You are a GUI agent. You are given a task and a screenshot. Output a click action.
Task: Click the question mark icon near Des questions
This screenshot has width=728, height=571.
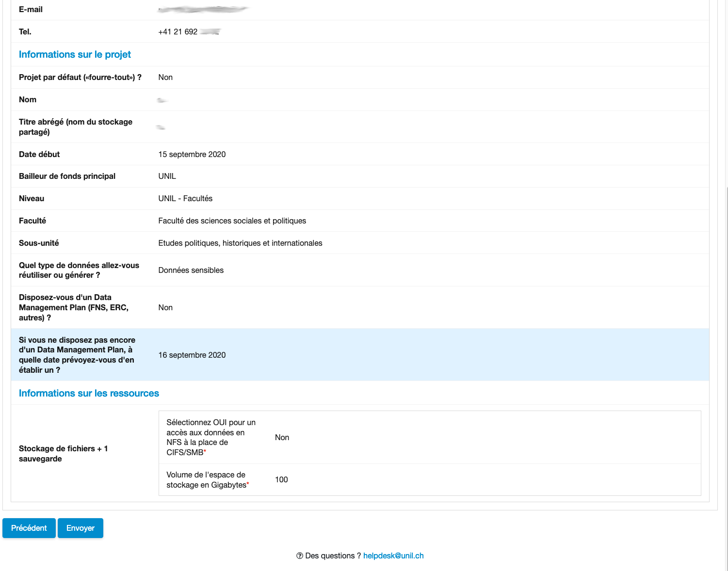[x=300, y=555]
